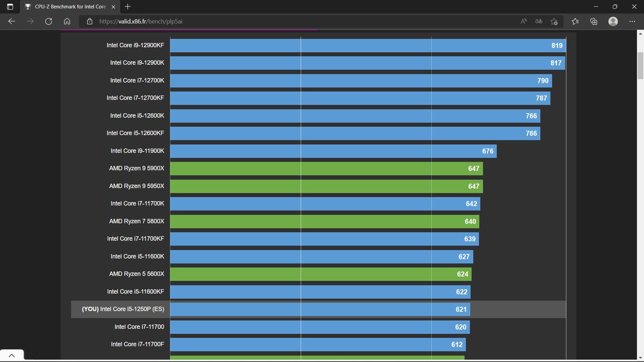The height and width of the screenshot is (362, 644).
Task: Click the vertical page scrollbar thumb
Action: pos(640,65)
